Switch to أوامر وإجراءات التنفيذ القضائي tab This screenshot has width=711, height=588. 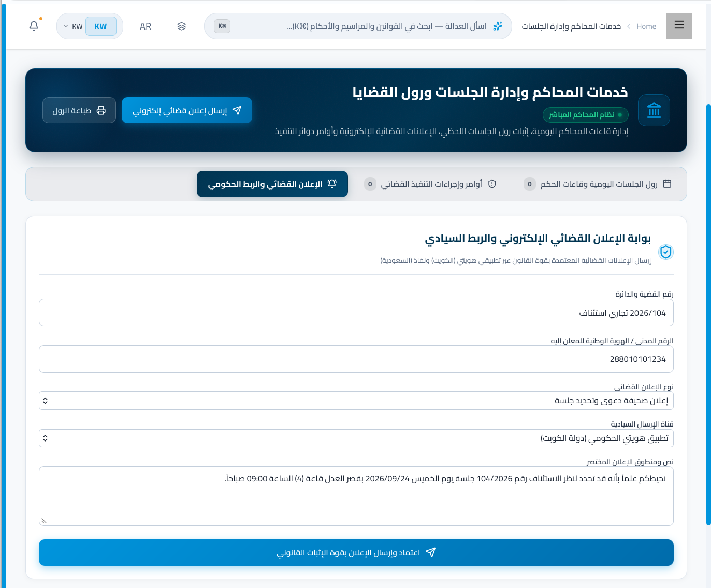tap(430, 184)
